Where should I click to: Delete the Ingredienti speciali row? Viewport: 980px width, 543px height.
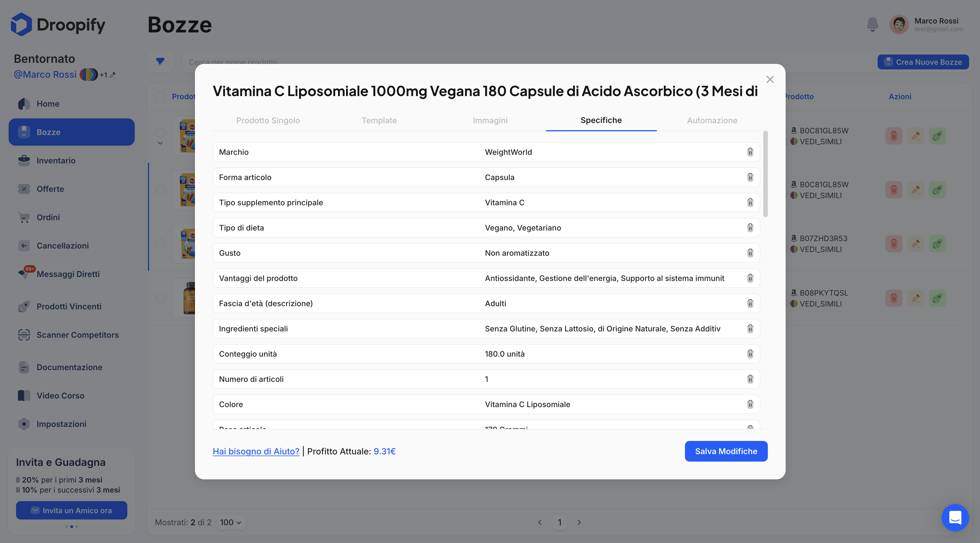click(x=750, y=328)
